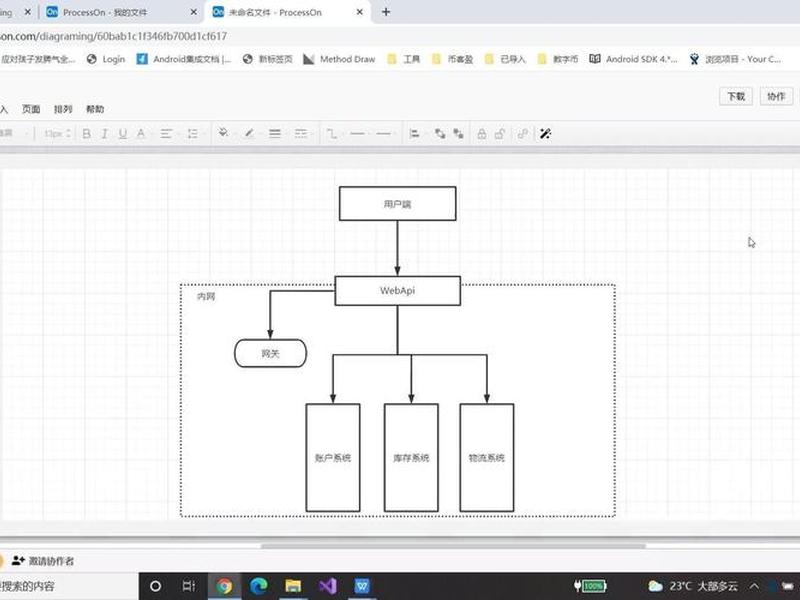Open the 工具 bookmarks folder

404,59
